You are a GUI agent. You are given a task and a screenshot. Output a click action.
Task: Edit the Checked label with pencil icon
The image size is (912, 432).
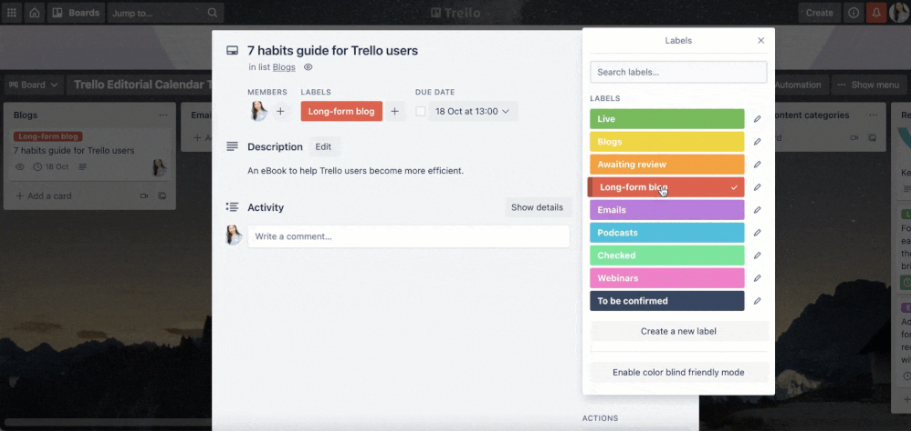757,255
